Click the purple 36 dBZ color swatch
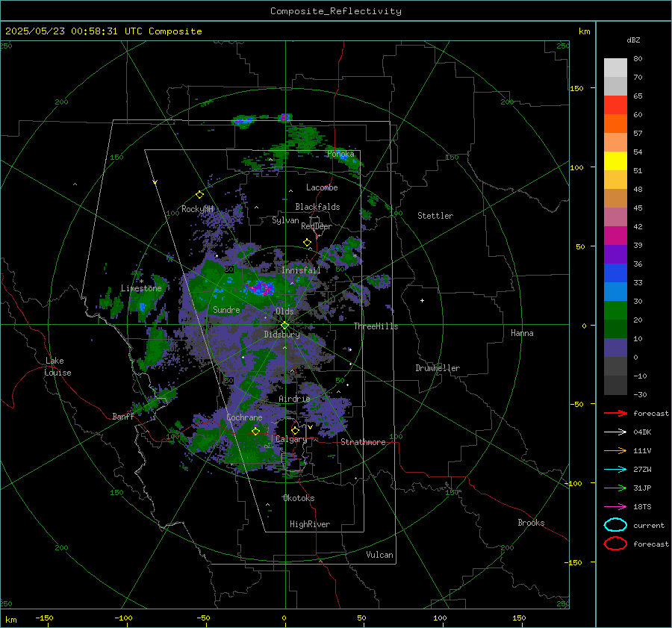The height and width of the screenshot is (628, 672). pyautogui.click(x=615, y=254)
